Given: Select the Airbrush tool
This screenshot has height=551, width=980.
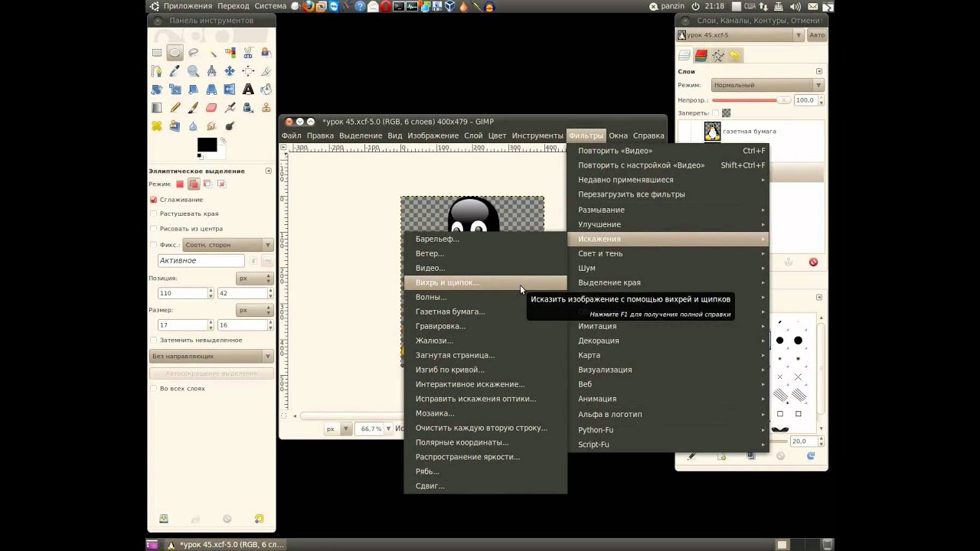Looking at the screenshot, I should (x=230, y=108).
